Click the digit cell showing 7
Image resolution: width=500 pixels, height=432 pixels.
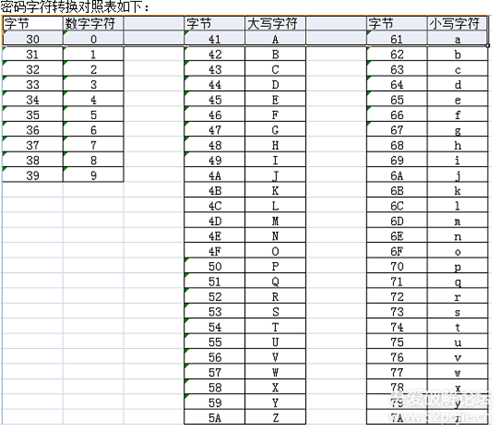pos(93,145)
